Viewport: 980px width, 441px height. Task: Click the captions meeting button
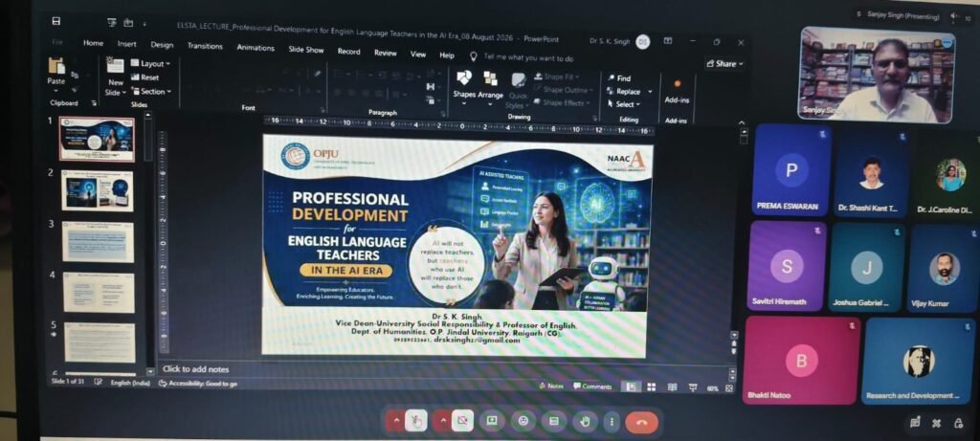click(x=554, y=422)
